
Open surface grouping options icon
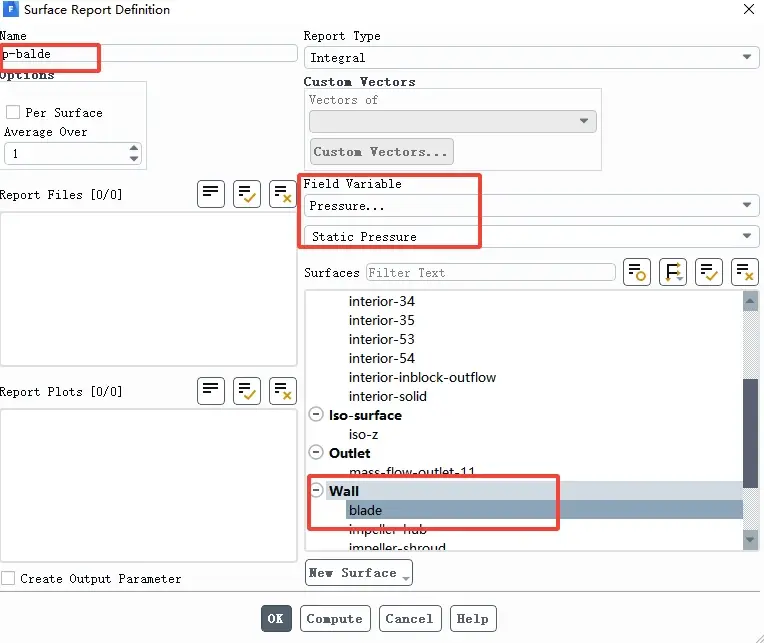(x=673, y=272)
